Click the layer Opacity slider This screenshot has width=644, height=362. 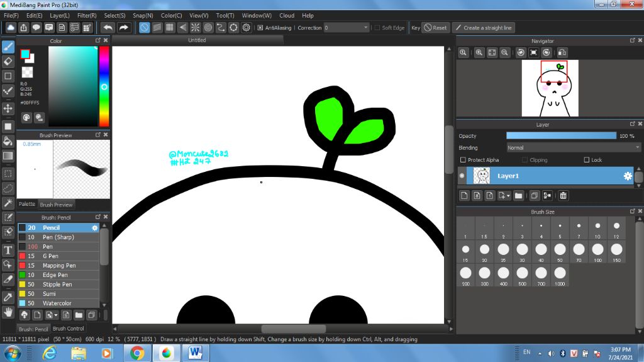click(x=561, y=136)
